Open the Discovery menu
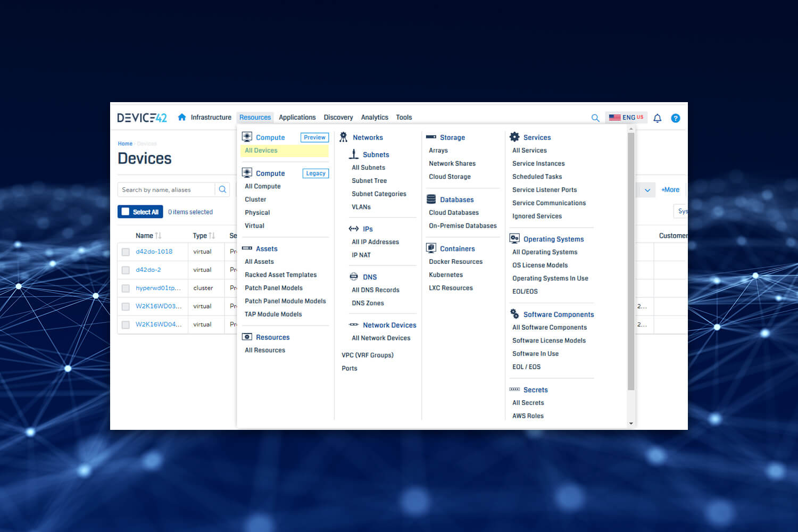Image resolution: width=798 pixels, height=532 pixels. 338,117
